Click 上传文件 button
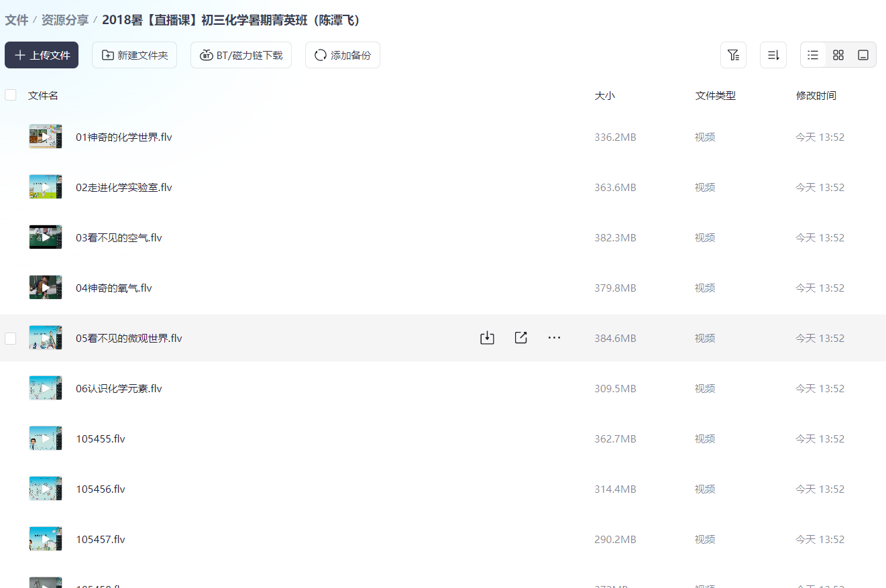 [42, 55]
